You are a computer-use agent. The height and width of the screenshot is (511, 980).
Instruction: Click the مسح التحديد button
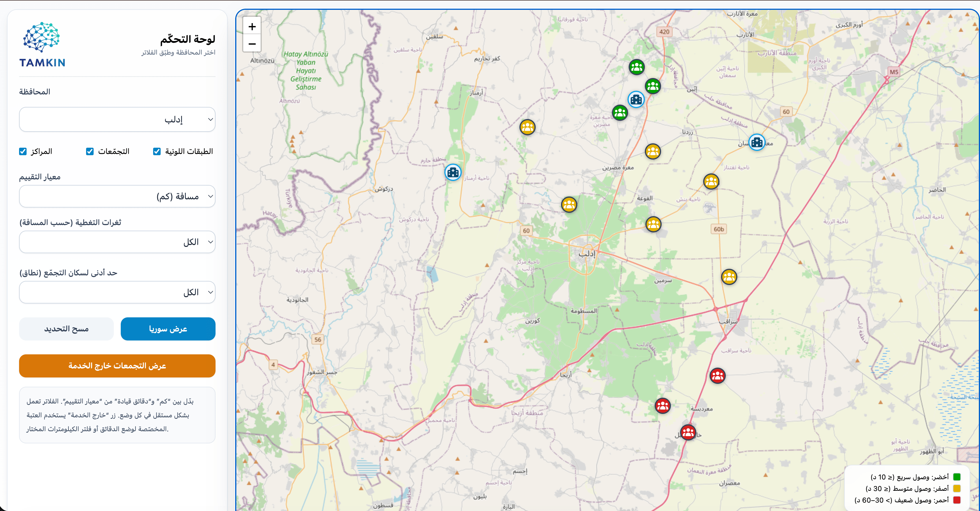pos(66,329)
